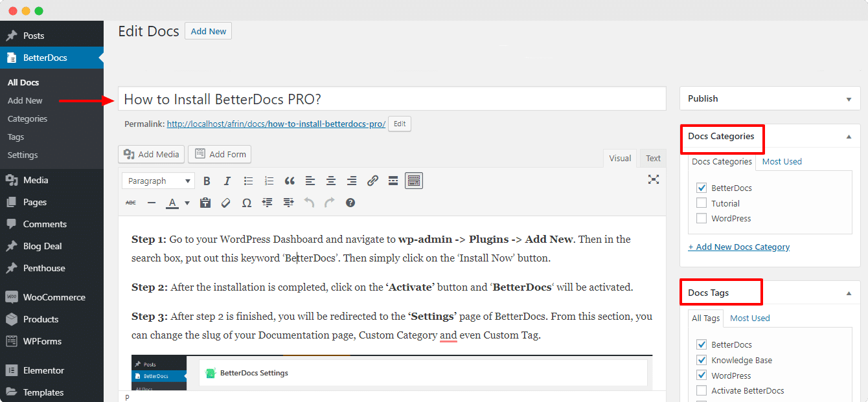Click the Add Media button
This screenshot has width=868, height=402.
point(152,154)
